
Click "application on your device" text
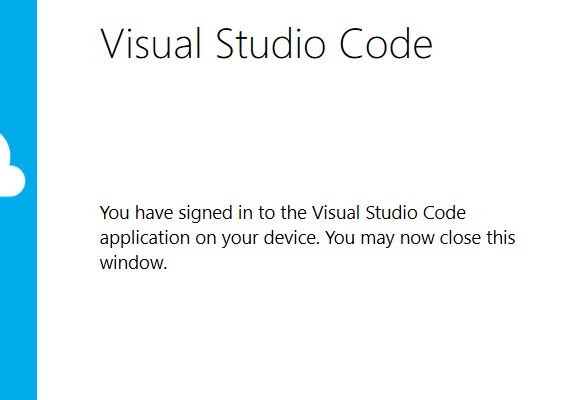coord(210,238)
